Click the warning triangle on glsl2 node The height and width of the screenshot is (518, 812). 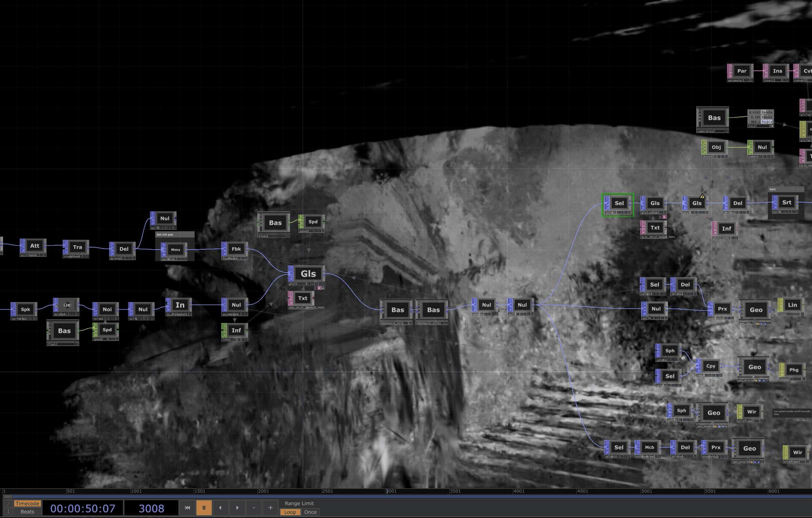click(x=702, y=196)
